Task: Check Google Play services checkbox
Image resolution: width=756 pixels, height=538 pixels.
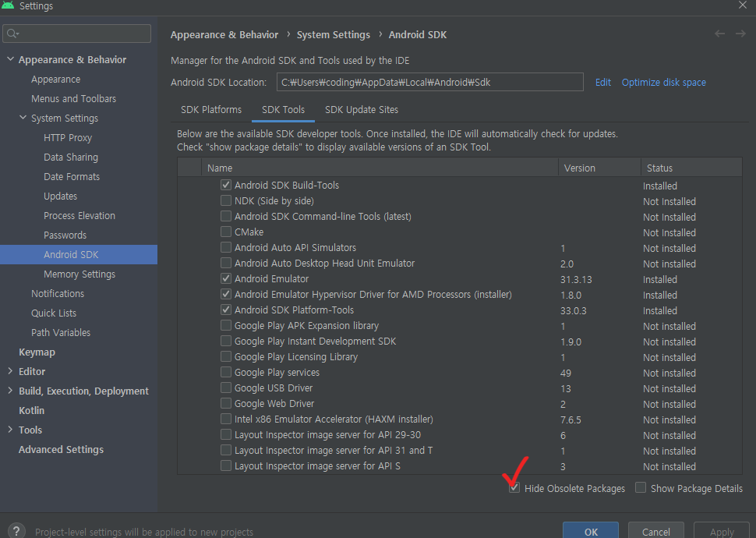Action: 226,372
